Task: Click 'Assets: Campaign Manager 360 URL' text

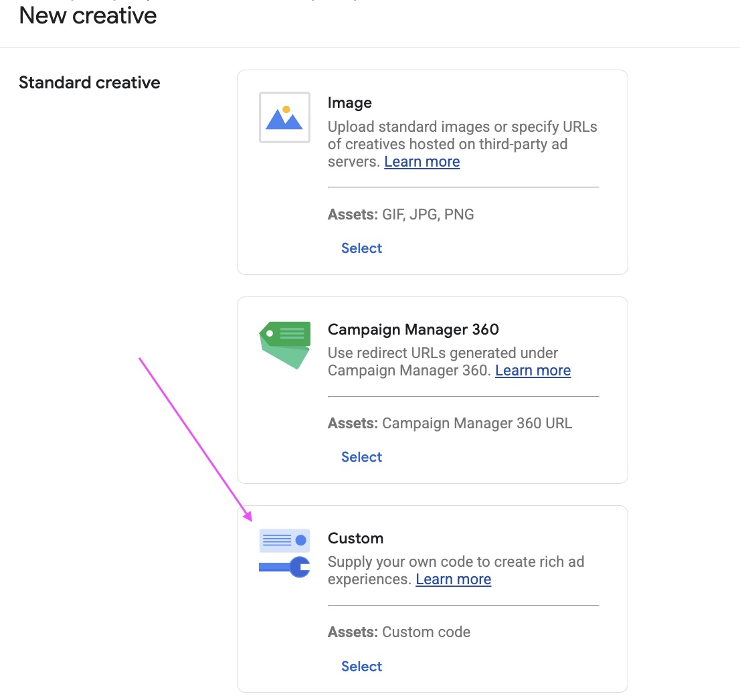Action: pyautogui.click(x=450, y=424)
